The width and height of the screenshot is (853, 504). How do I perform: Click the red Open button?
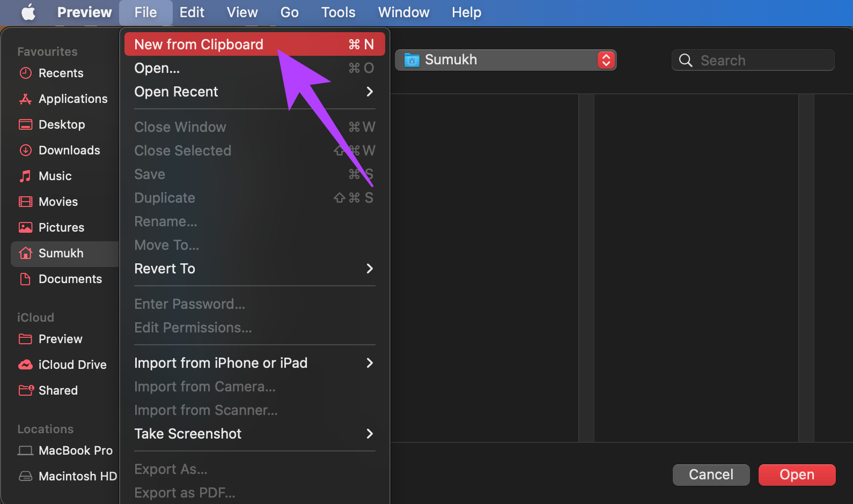797,475
